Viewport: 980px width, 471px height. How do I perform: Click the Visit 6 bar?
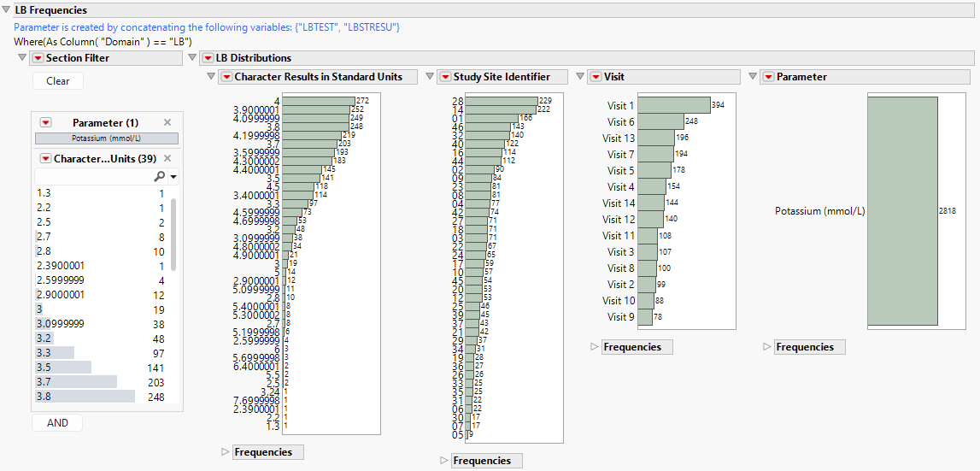coord(660,121)
